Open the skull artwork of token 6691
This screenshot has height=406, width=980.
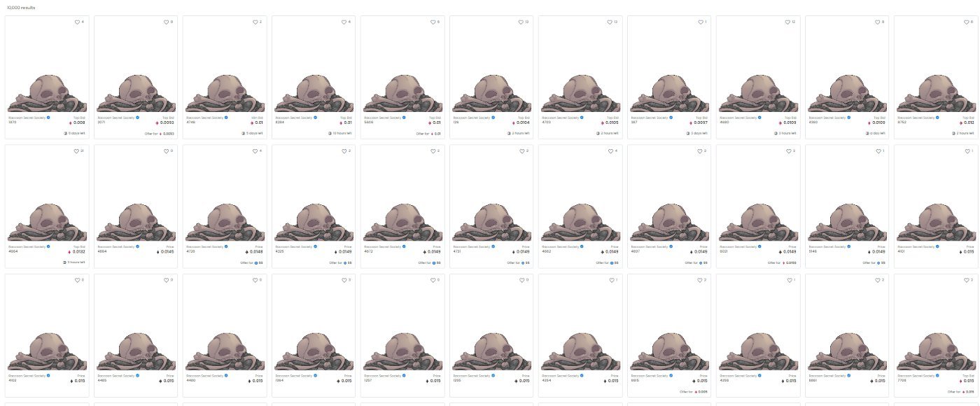pos(848,351)
